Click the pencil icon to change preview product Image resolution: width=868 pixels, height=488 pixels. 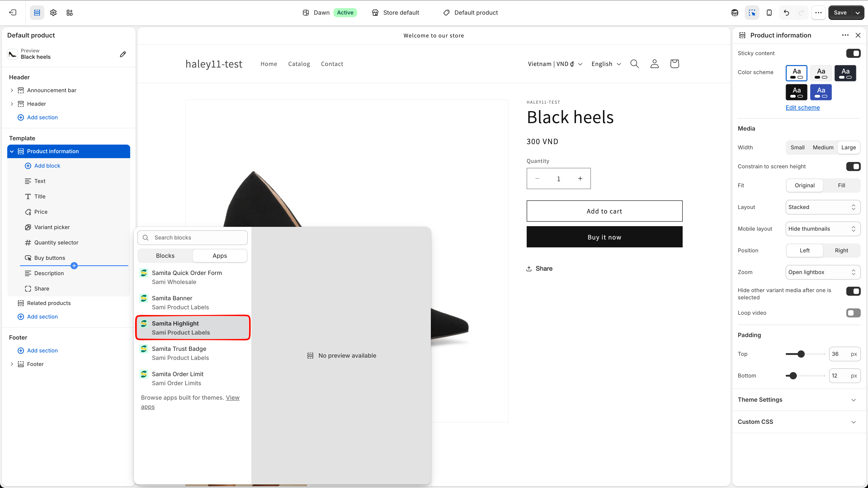click(x=123, y=54)
